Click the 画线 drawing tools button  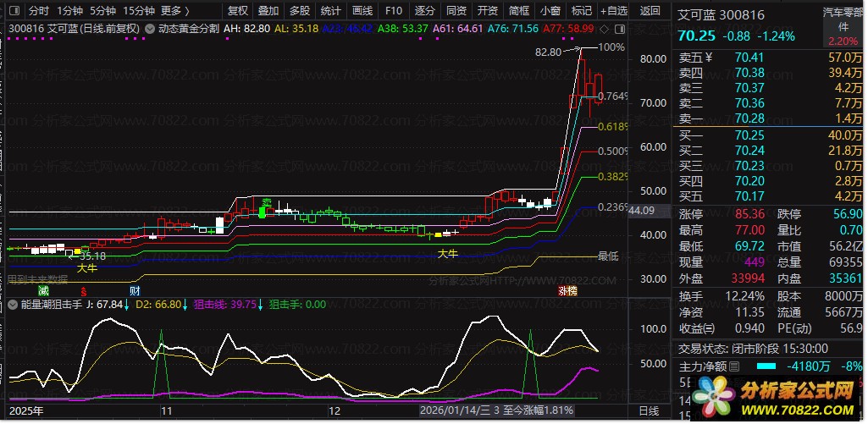362,11
